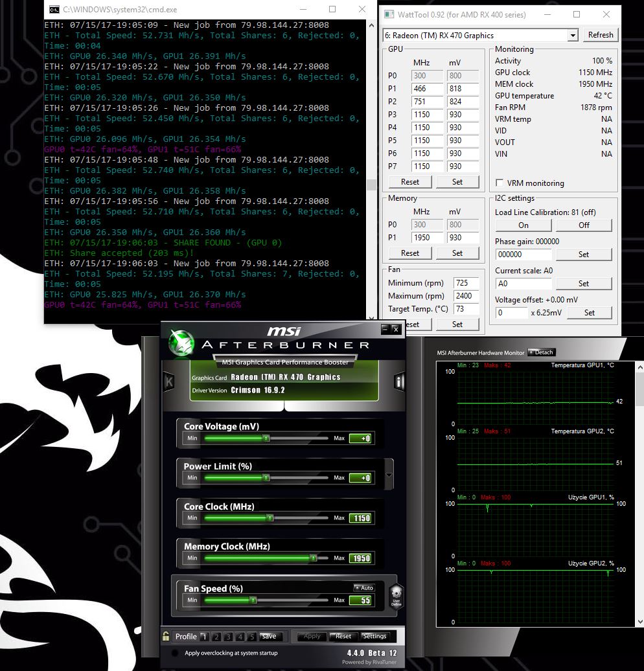
Task: Turn Load Line Calibration Off
Action: [x=584, y=225]
